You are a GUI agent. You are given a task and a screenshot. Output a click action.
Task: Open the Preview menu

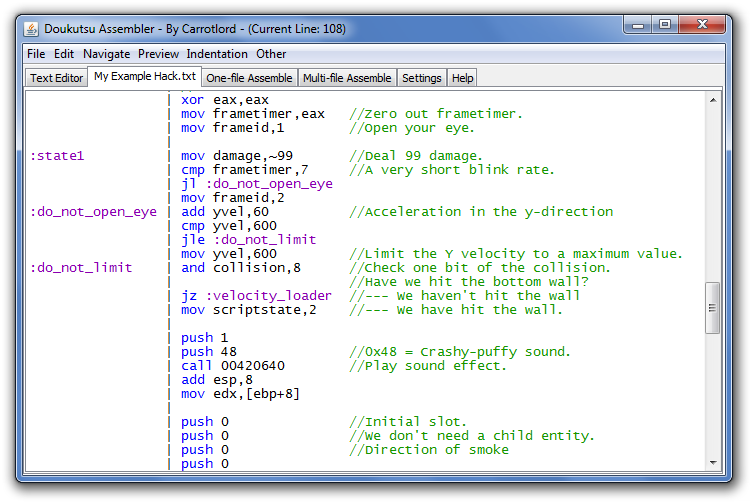pyautogui.click(x=158, y=54)
